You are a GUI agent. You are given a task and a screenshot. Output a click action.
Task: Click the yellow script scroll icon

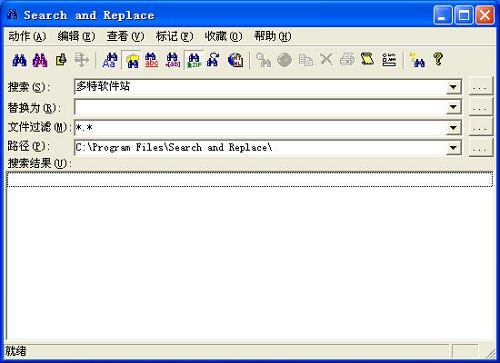[368, 60]
